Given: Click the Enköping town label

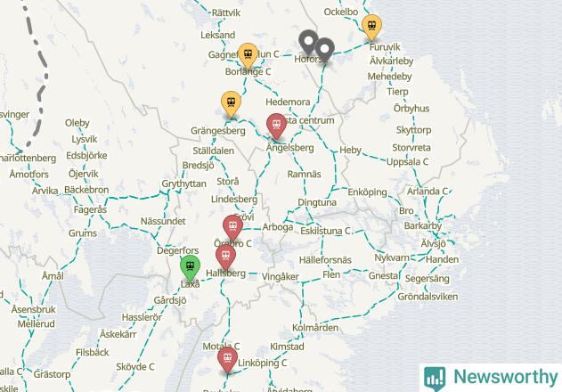Looking at the screenshot, I should [367, 192].
